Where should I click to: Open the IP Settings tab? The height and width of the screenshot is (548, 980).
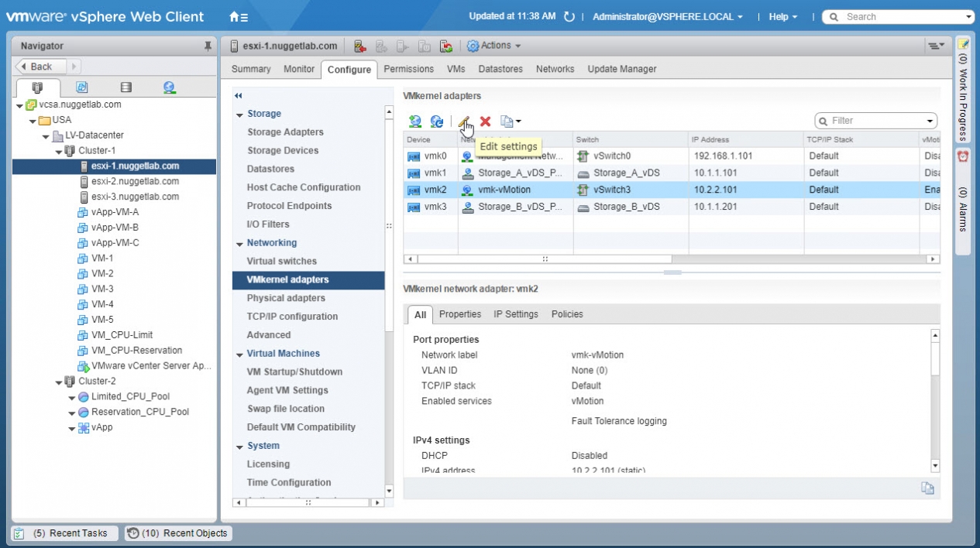pyautogui.click(x=515, y=314)
